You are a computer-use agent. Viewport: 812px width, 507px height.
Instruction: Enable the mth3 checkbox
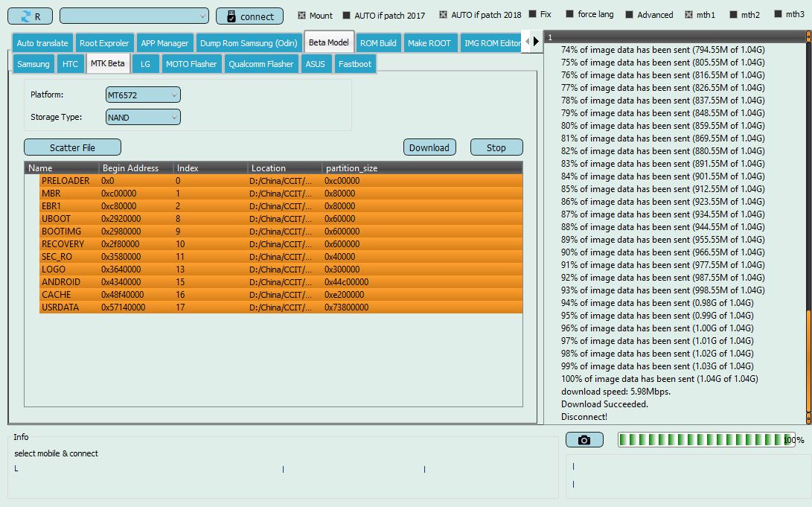[778, 14]
